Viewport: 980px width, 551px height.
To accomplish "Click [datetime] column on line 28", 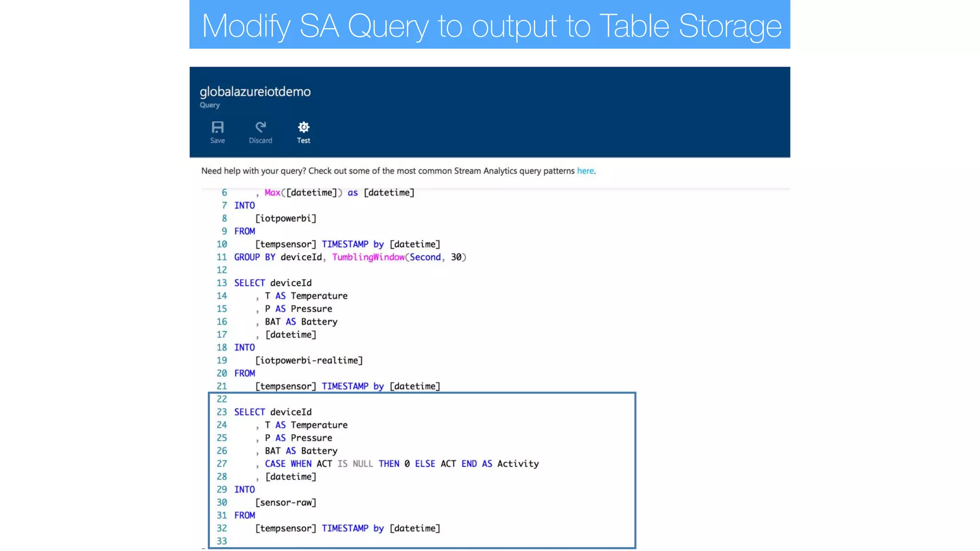I will pyautogui.click(x=291, y=477).
